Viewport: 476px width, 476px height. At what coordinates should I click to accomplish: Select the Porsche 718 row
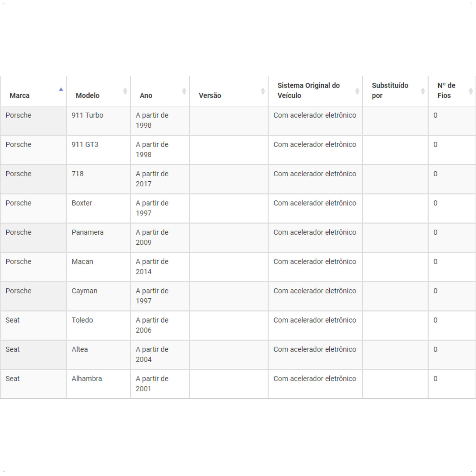tap(238, 179)
